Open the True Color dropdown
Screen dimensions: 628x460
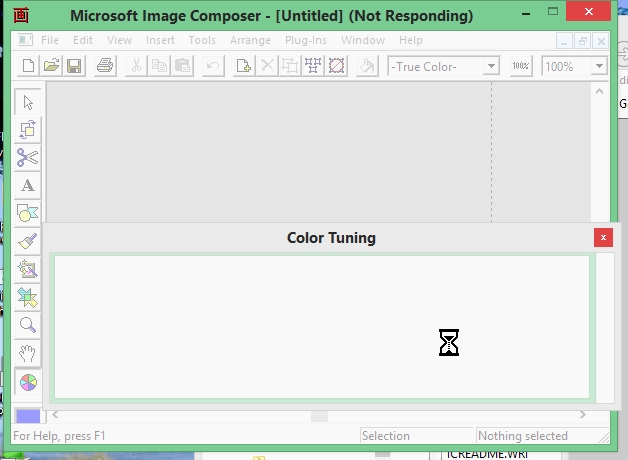[x=491, y=66]
